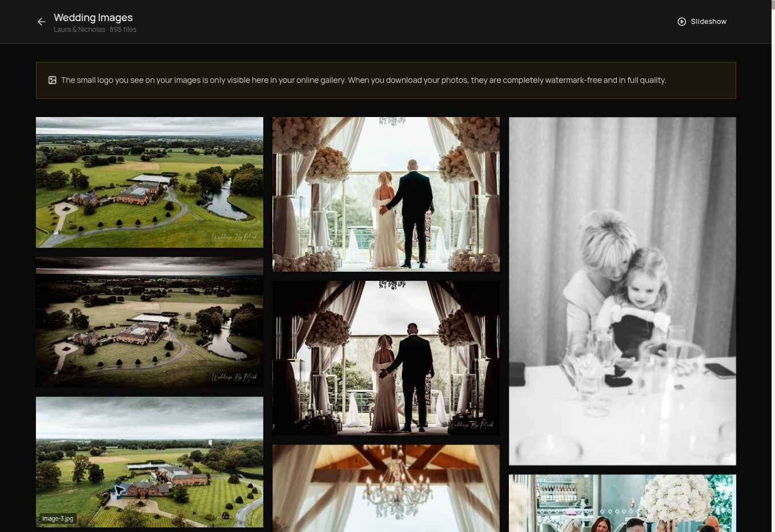This screenshot has height=532, width=775.
Task: Open the Image-3.jpg aerial thumbnail
Action: (150, 462)
